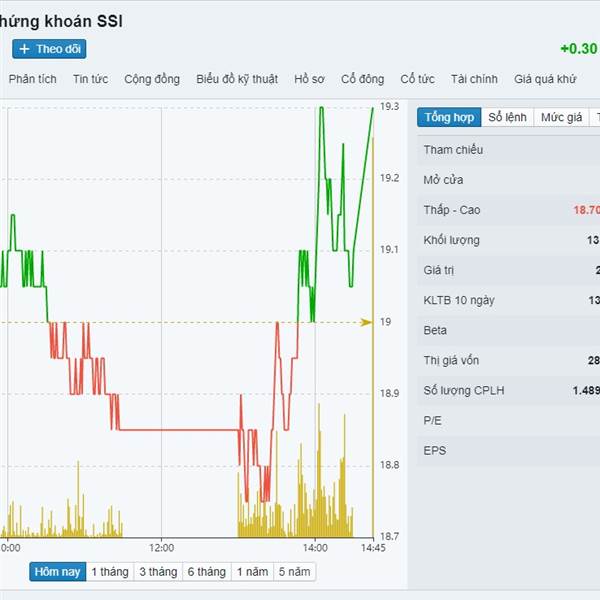Click the Theo dõi follow button
600x600 pixels.
coord(49,49)
